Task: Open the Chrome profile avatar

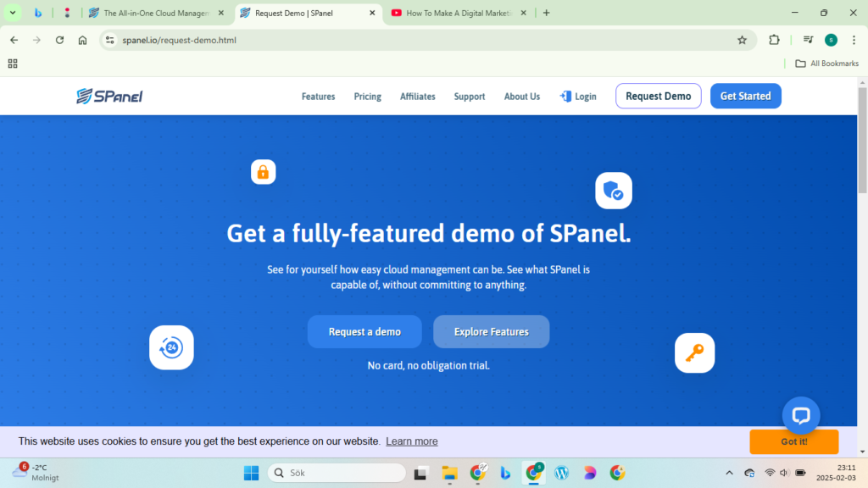Action: [x=831, y=40]
